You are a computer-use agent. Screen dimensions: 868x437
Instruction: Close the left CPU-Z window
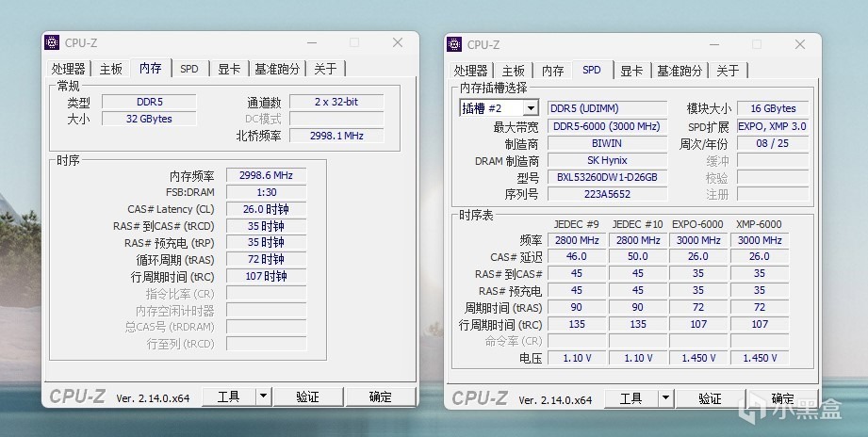click(x=398, y=42)
